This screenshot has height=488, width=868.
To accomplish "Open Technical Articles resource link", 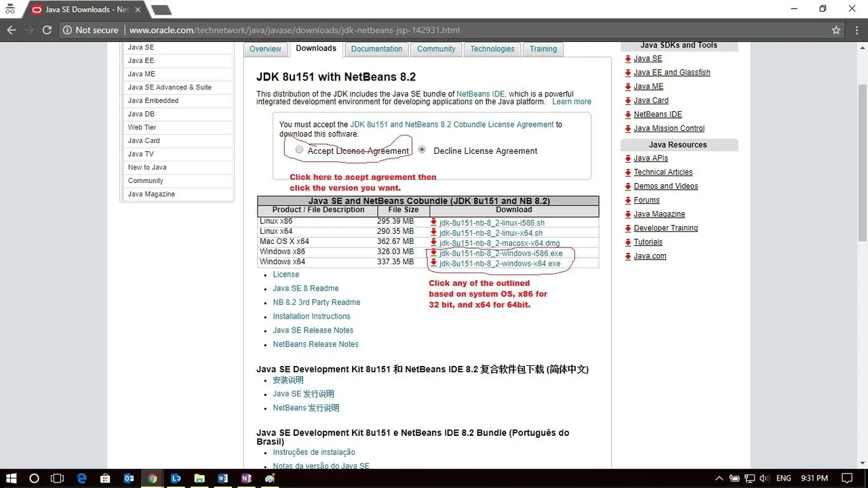I will click(663, 172).
